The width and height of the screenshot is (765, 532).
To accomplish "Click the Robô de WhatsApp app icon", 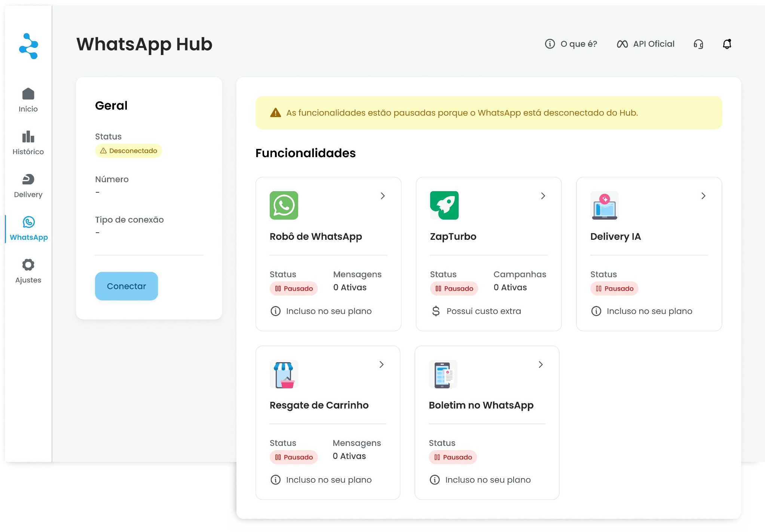I will pos(284,205).
